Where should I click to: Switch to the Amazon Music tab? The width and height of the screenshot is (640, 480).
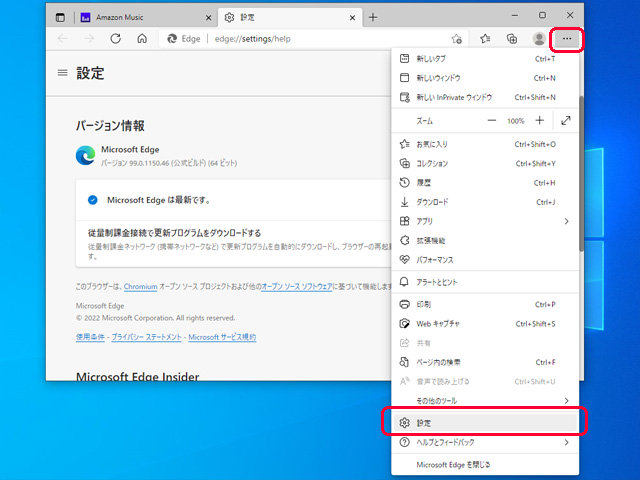pos(145,17)
